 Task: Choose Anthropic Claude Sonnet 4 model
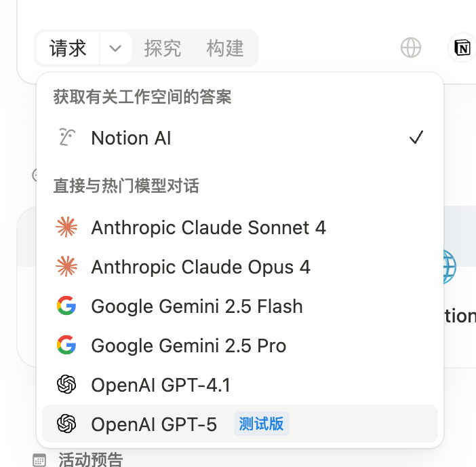pos(240,227)
